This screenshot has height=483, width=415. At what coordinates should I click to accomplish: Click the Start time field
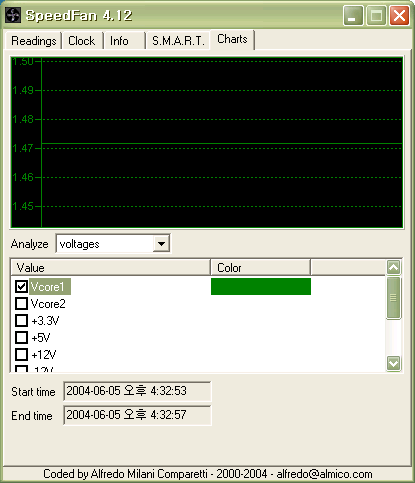[137, 391]
